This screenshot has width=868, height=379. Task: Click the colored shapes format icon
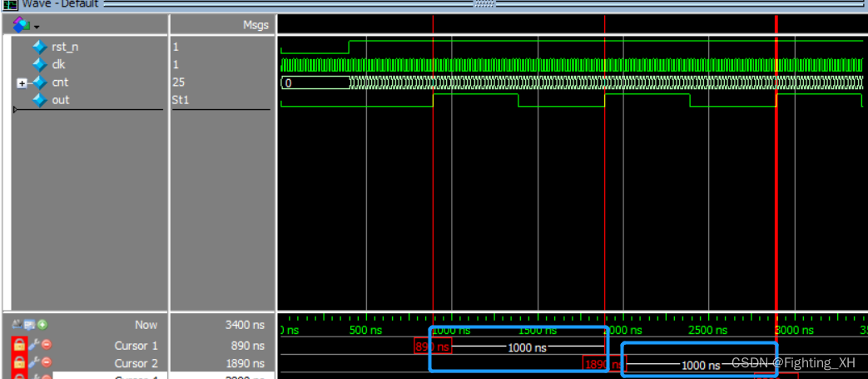21,24
